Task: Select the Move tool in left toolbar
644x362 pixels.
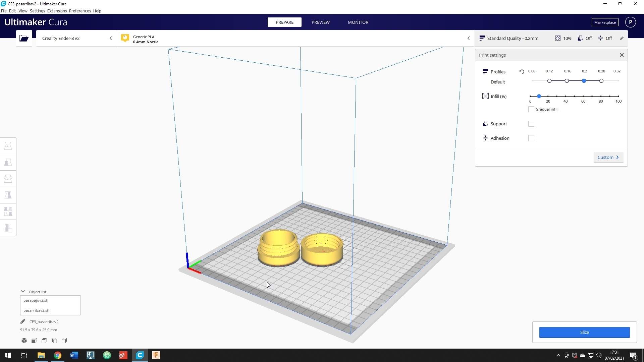Action: (8, 146)
